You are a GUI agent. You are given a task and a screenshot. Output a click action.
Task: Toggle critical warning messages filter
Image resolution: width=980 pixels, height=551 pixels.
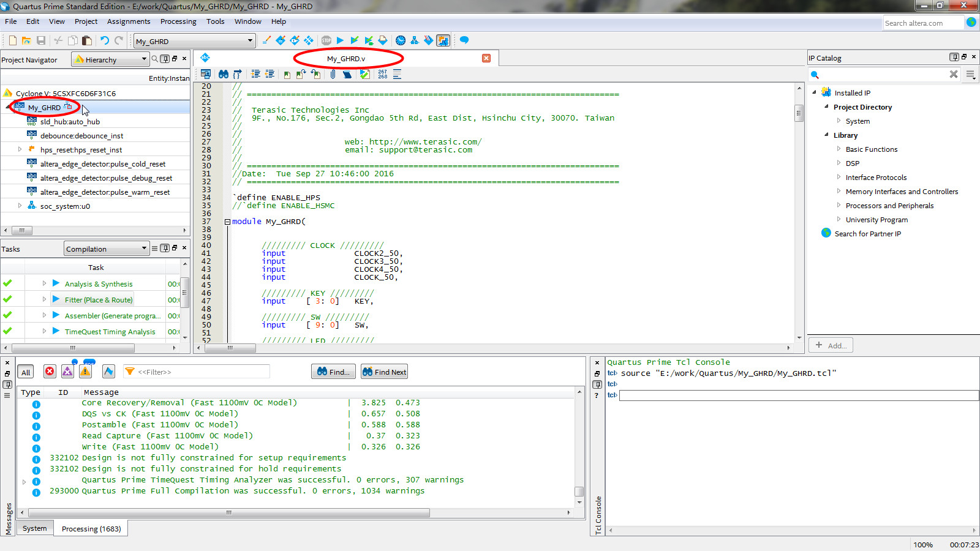click(x=67, y=372)
